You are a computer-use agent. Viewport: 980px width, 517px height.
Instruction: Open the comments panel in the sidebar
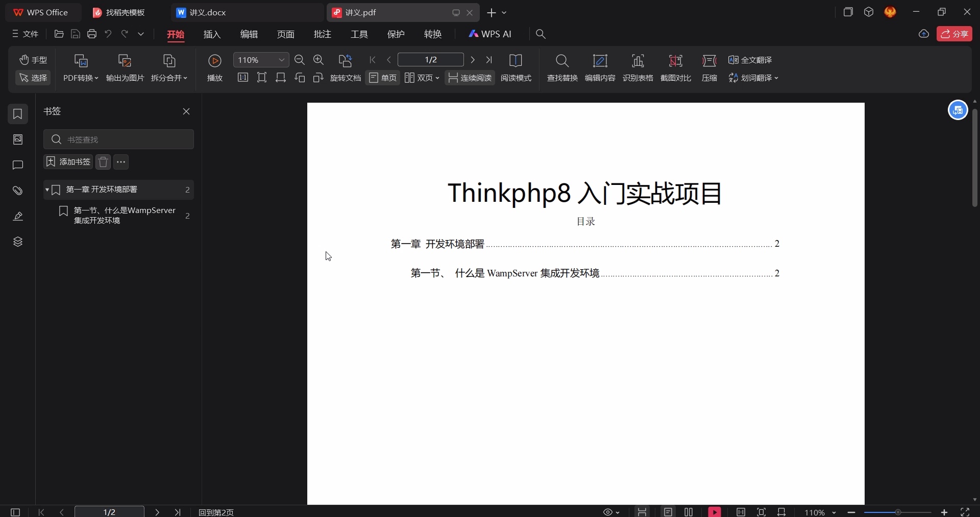(18, 165)
